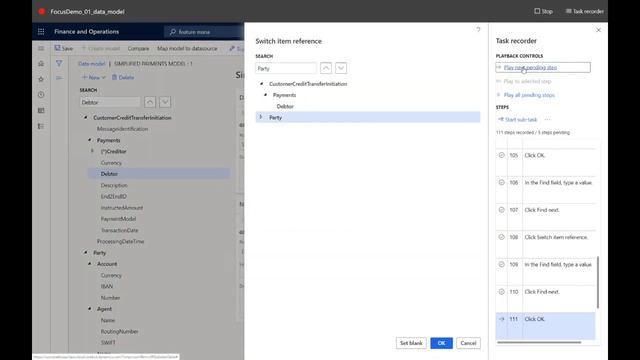Click the dialog search field containing Party
The width and height of the screenshot is (640, 360).
286,68
